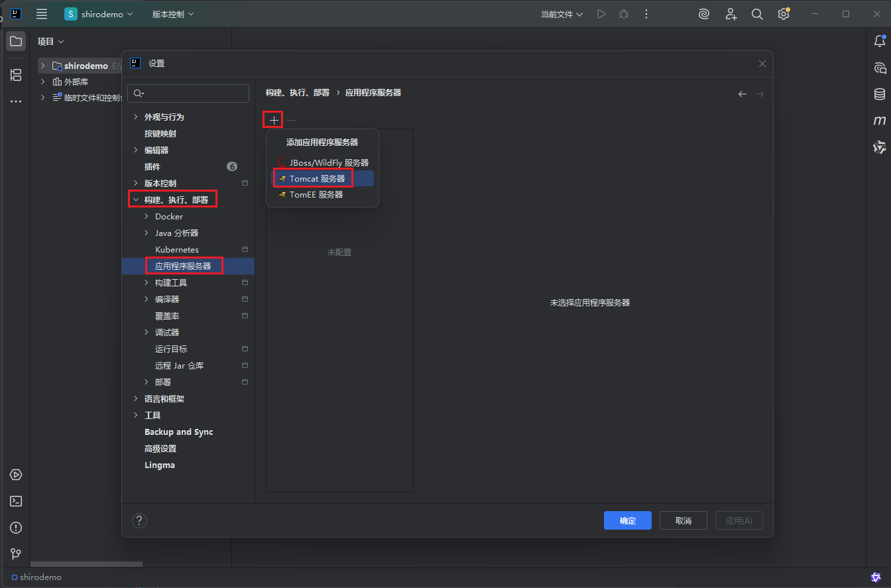Screen dimensions: 891x588
Task: Open the Maven tool window icon
Action: tap(880, 121)
